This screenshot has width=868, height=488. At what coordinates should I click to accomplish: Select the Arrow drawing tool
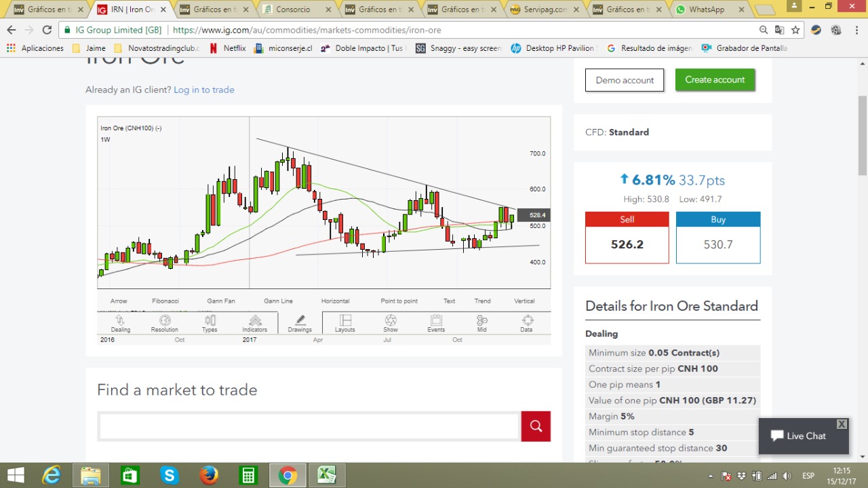click(119, 301)
